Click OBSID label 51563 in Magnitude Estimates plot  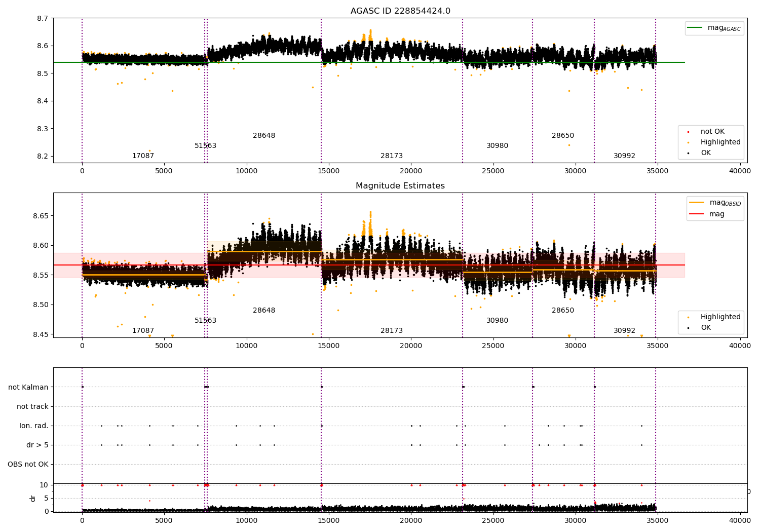pos(205,321)
